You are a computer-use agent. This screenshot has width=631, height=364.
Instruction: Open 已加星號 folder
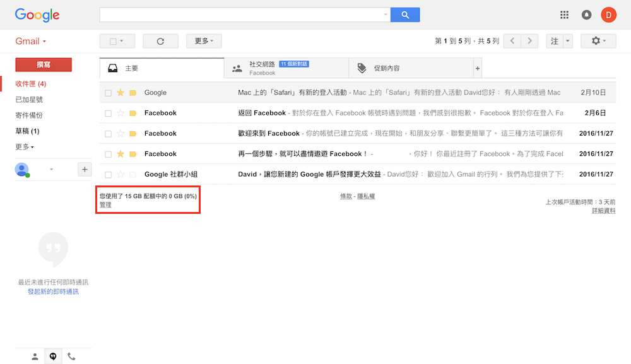click(29, 99)
